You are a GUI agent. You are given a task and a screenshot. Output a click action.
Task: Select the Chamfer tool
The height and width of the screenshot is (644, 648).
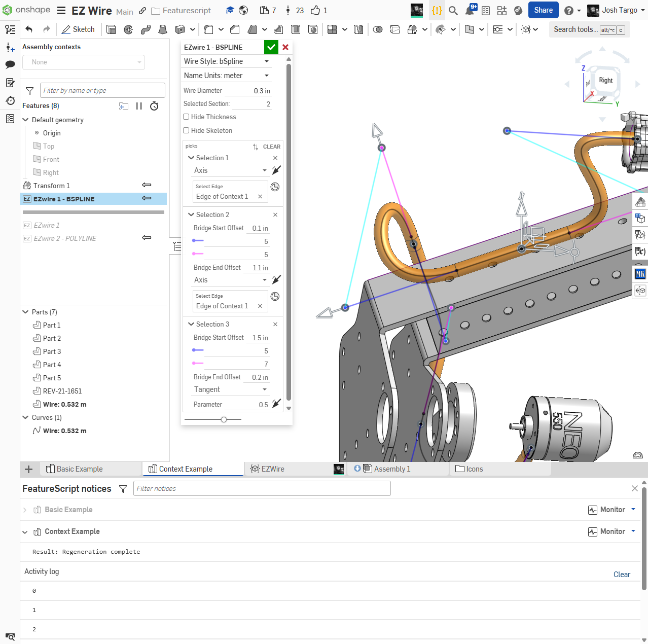click(235, 29)
